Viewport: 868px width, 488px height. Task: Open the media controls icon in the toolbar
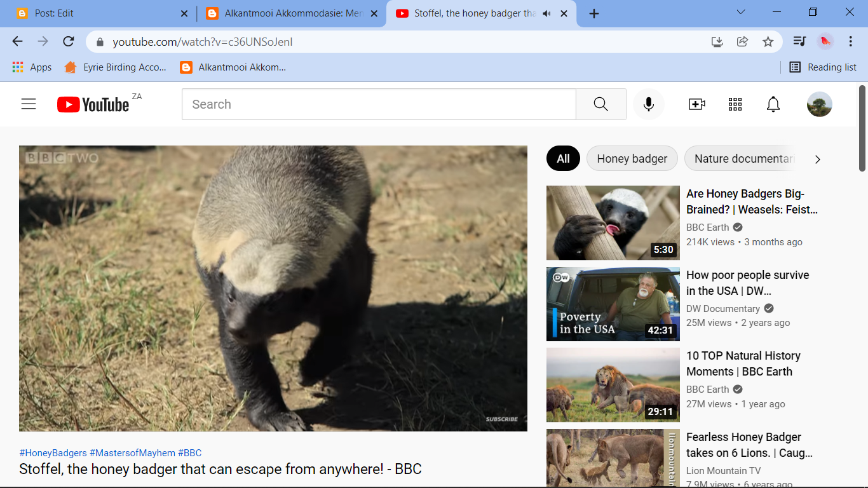799,42
